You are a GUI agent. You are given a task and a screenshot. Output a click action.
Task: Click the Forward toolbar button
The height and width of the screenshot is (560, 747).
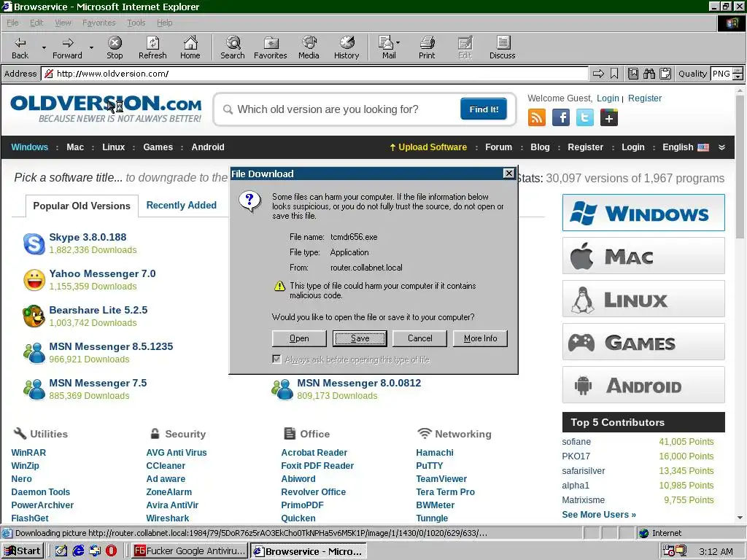click(x=67, y=47)
